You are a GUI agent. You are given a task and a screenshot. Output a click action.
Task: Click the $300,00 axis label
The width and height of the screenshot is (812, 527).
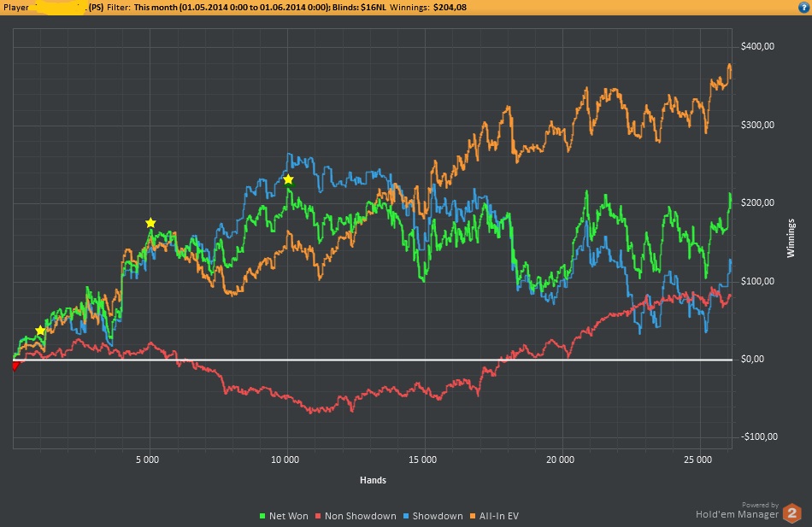tap(757, 126)
